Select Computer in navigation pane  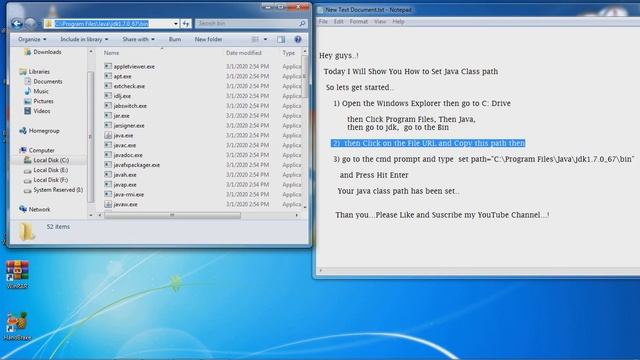click(42, 150)
